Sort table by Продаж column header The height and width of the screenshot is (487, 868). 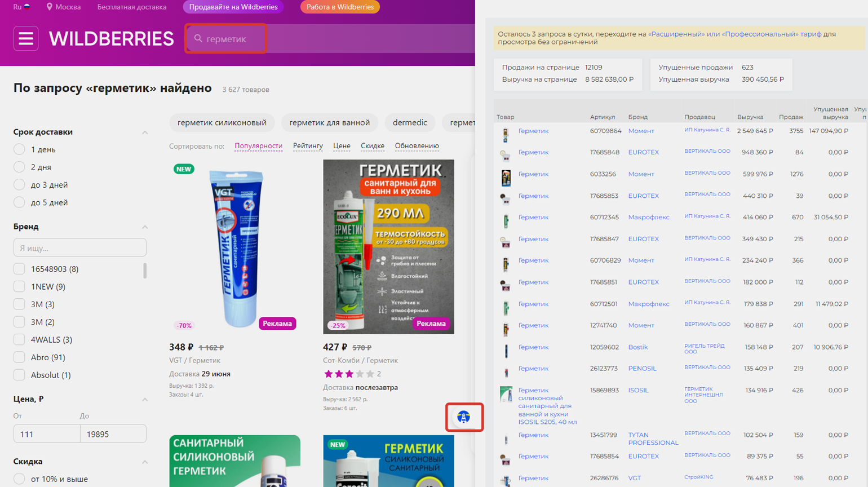[x=791, y=117]
